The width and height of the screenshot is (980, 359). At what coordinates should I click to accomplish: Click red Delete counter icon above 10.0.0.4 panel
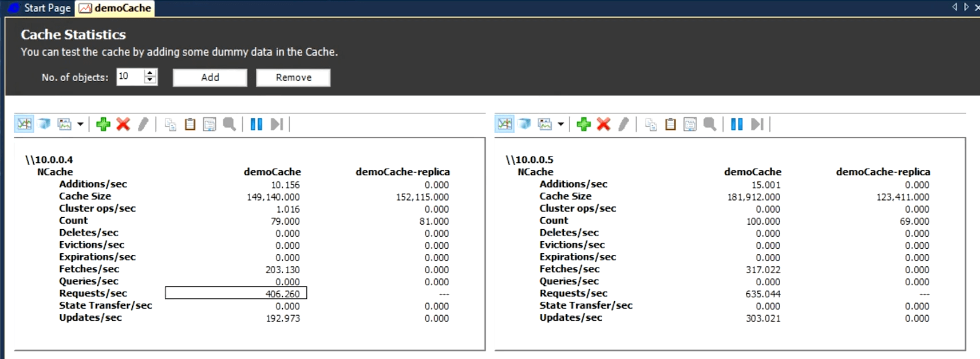pos(123,124)
